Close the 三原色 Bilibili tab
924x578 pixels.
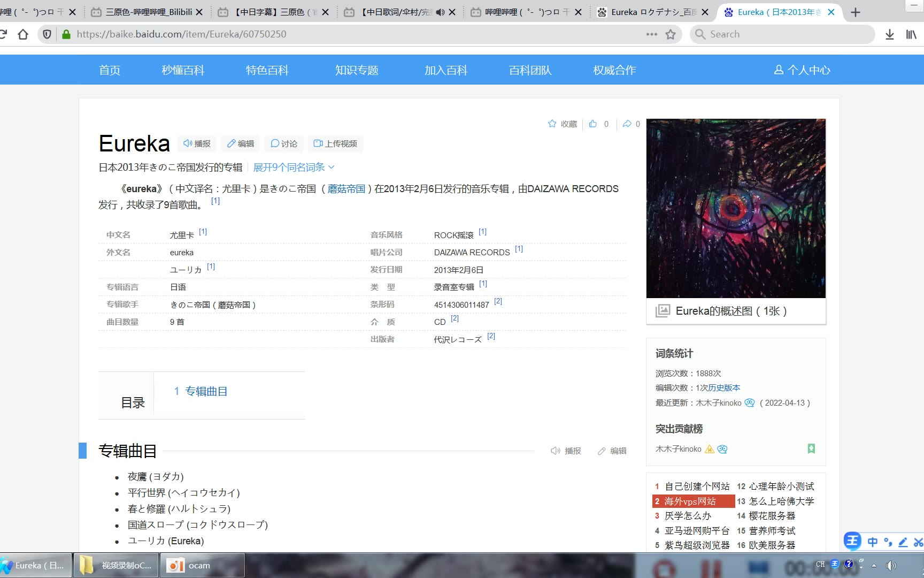199,12
